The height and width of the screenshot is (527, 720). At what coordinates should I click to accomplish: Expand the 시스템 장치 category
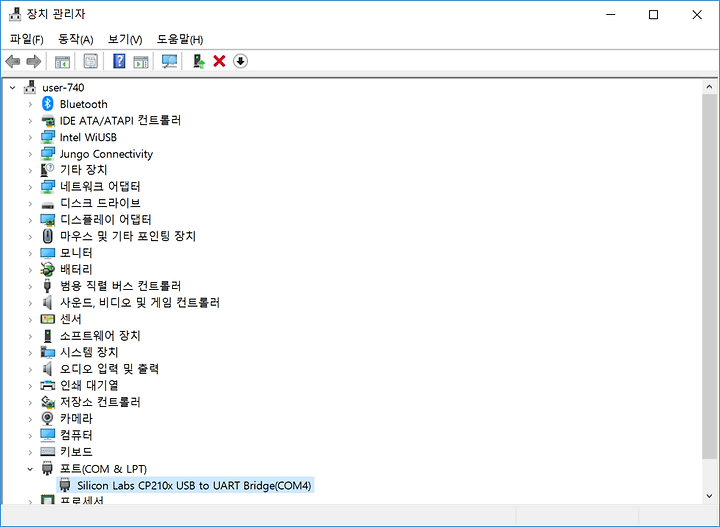pyautogui.click(x=30, y=353)
